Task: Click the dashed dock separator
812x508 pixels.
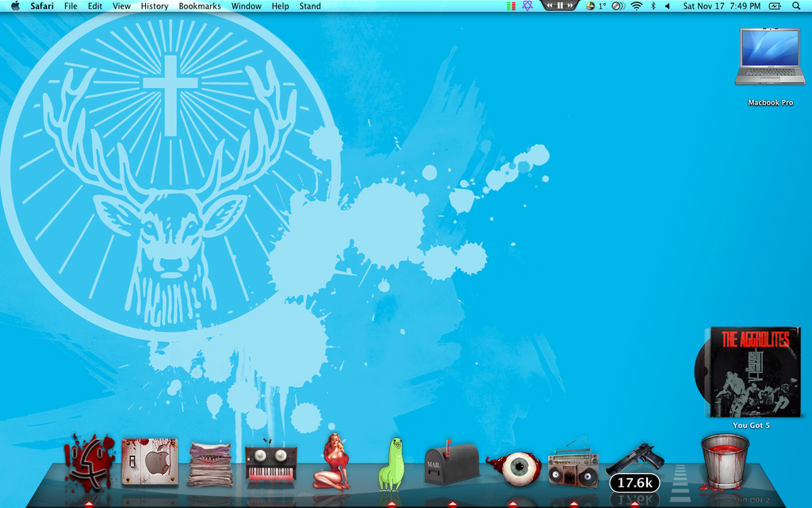Action: point(680,481)
